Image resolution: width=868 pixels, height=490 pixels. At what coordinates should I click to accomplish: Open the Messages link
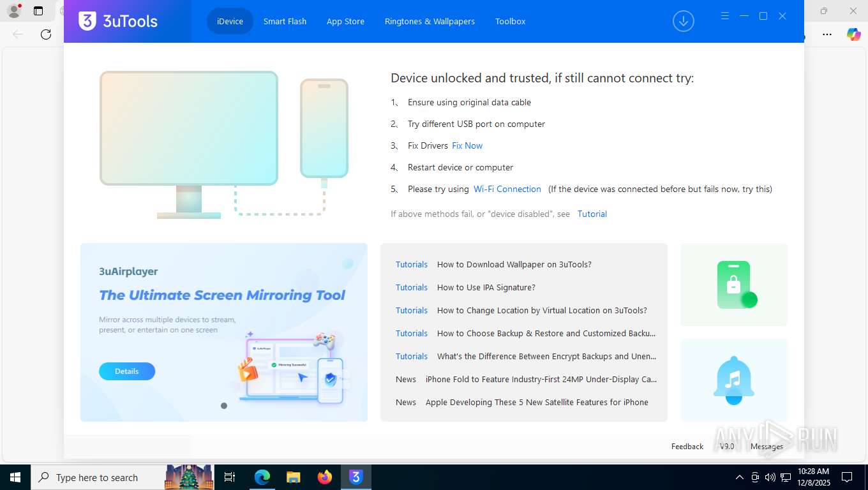(x=767, y=447)
